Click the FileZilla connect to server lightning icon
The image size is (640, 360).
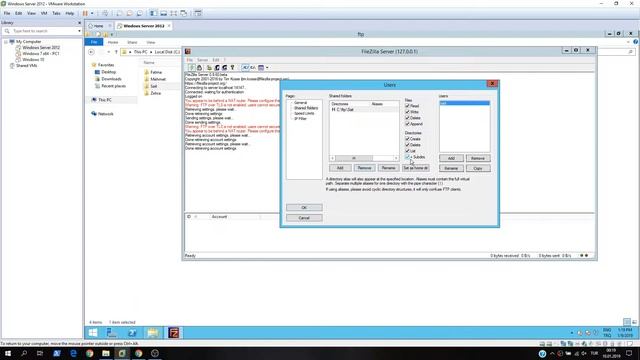[192, 68]
